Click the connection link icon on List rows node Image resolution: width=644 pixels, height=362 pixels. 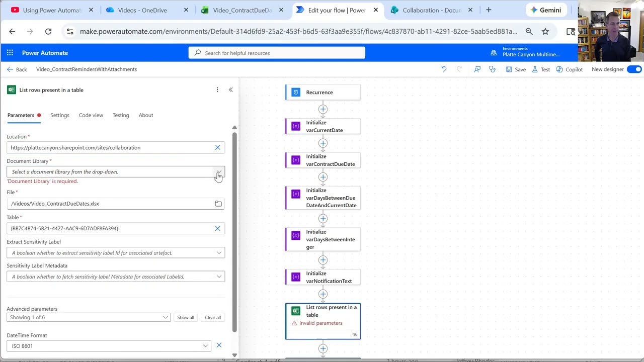pos(355,335)
